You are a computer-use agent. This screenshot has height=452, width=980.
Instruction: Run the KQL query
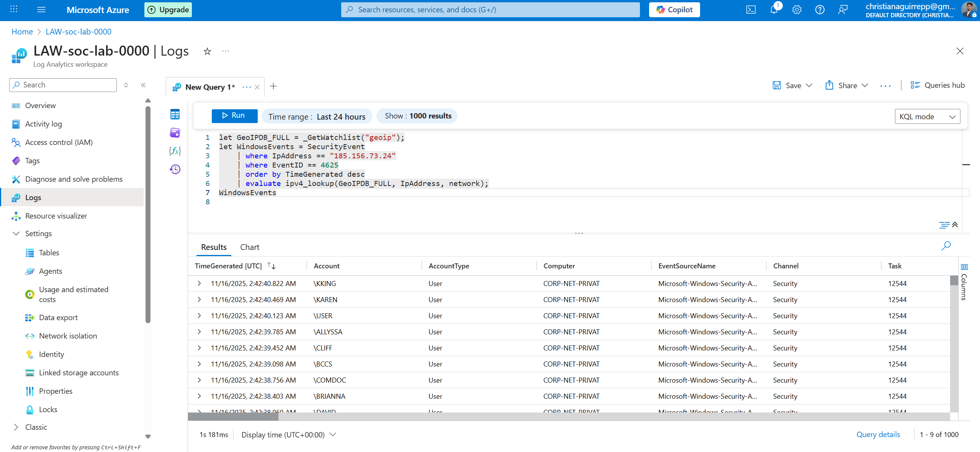[234, 115]
